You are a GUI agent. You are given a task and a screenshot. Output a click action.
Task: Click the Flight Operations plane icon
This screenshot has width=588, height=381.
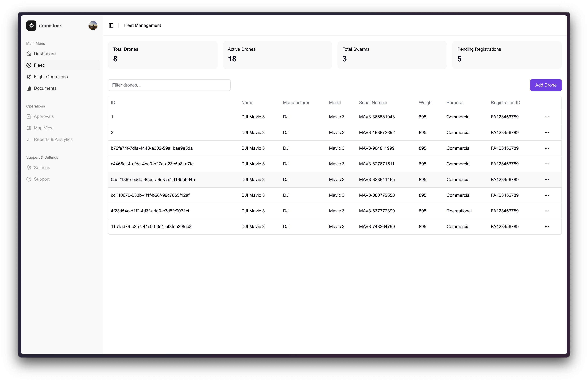tap(29, 77)
